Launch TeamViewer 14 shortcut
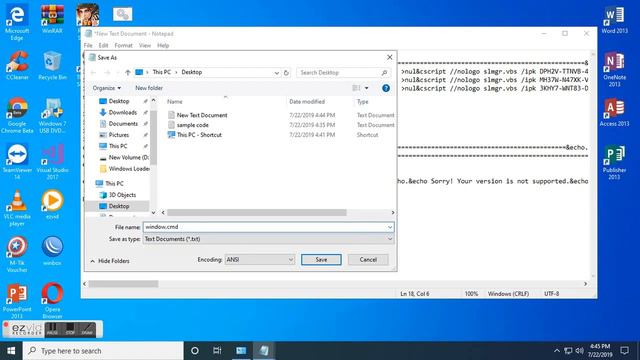This screenshot has height=360, width=640. [x=17, y=162]
